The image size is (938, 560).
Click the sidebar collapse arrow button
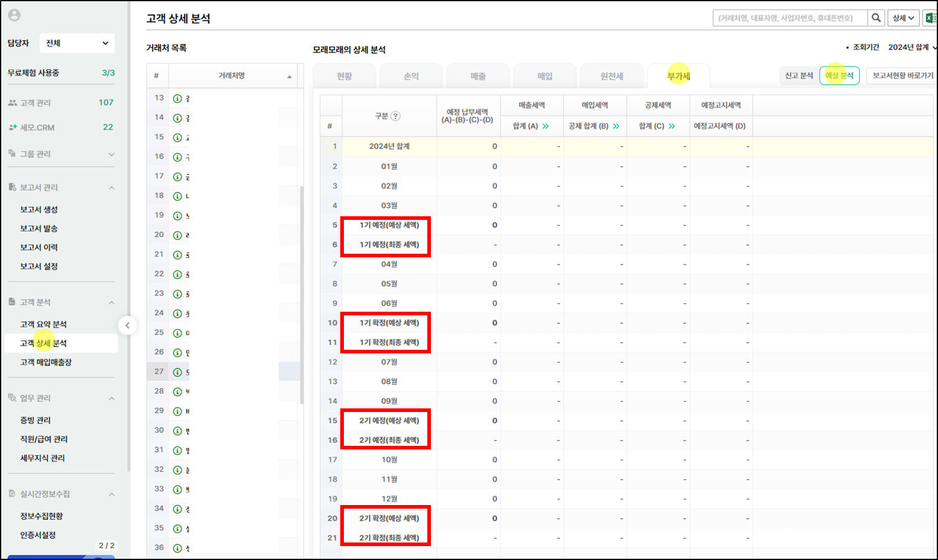click(x=127, y=326)
